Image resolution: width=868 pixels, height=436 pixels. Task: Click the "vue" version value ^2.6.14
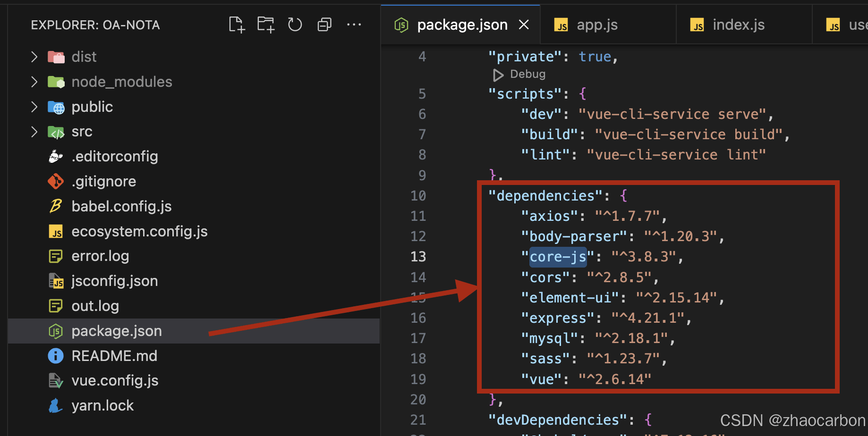click(615, 379)
